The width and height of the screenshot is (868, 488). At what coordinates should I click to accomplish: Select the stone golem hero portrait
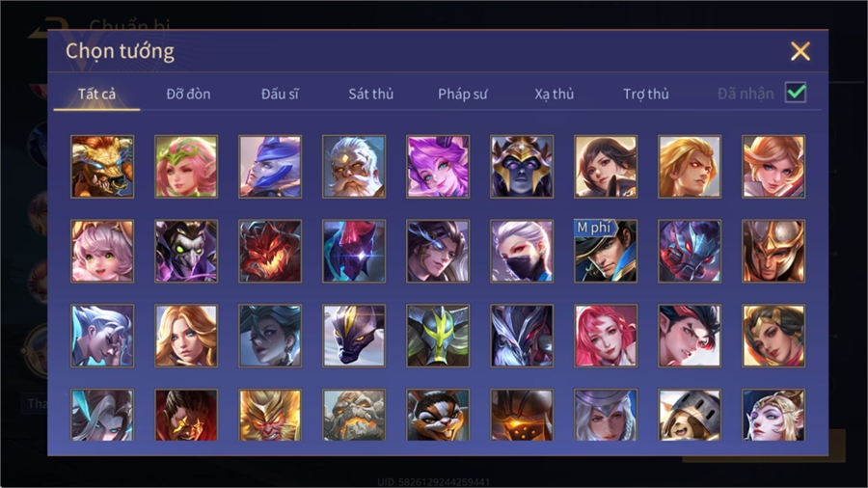coord(354,415)
